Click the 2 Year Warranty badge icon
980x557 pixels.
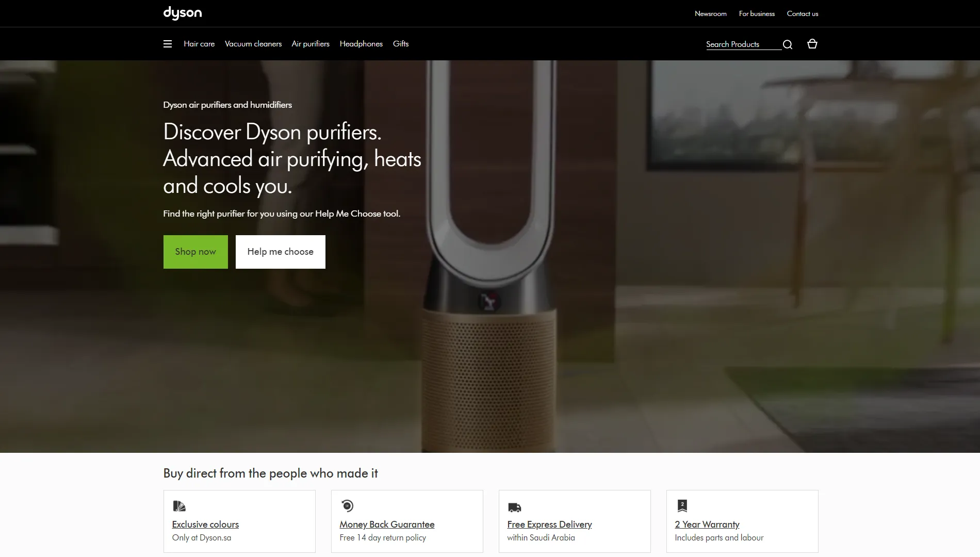click(682, 506)
